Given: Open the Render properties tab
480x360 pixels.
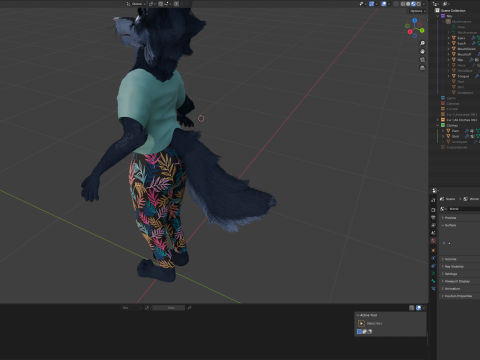Looking at the screenshot, I should click(x=433, y=210).
